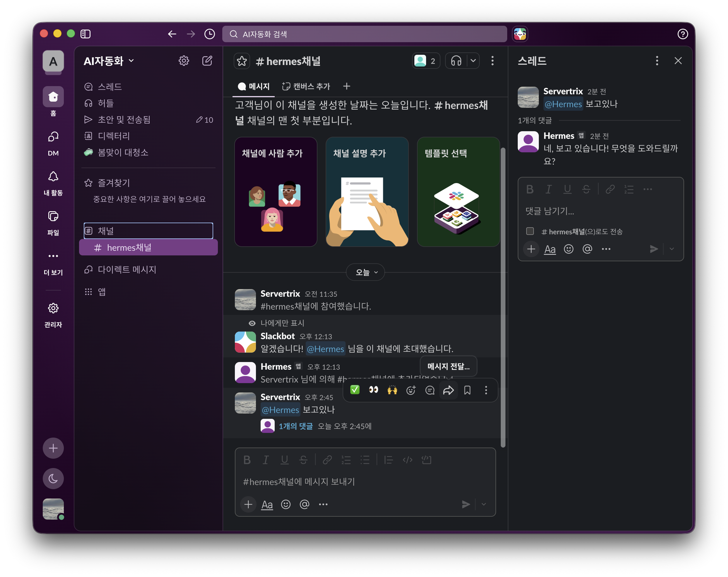
Task: Click the @Hermes mention in Slackbot message
Action: 326,349
